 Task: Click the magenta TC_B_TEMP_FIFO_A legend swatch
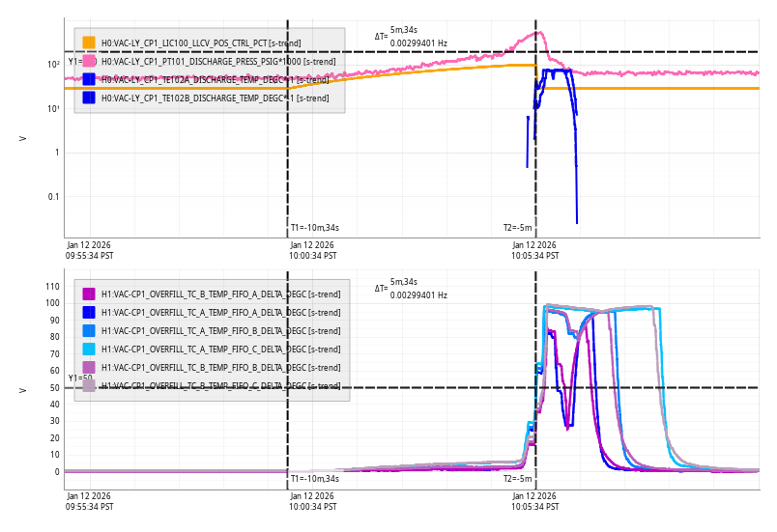[89, 294]
